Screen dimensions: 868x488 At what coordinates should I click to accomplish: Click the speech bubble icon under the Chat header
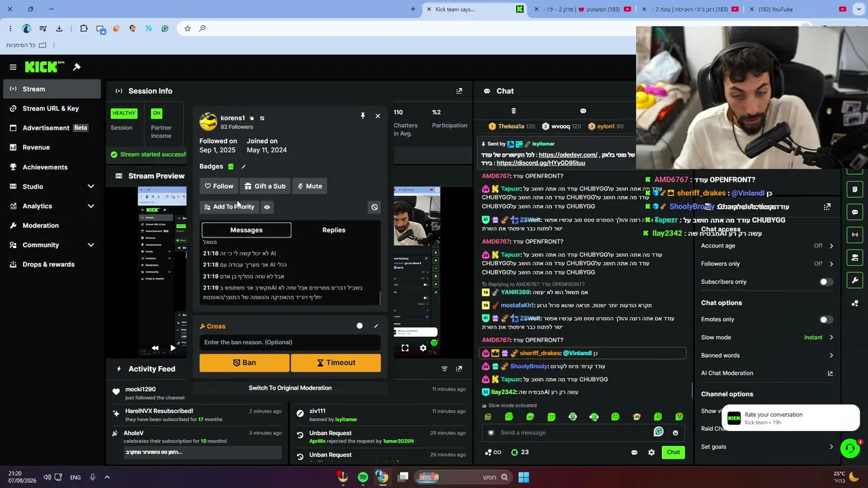tap(583, 110)
